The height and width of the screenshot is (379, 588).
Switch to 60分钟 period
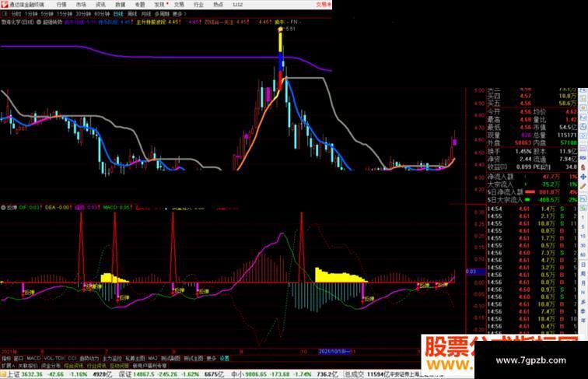(102, 14)
